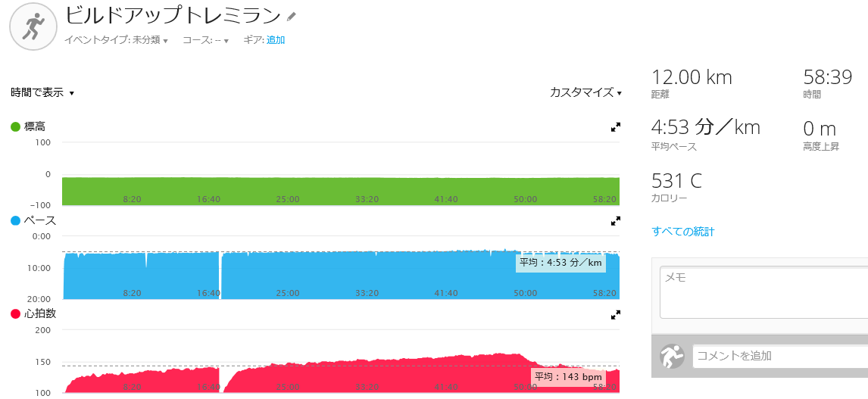Open the すべての統計 all statistics link
The height and width of the screenshot is (399, 868).
683,232
